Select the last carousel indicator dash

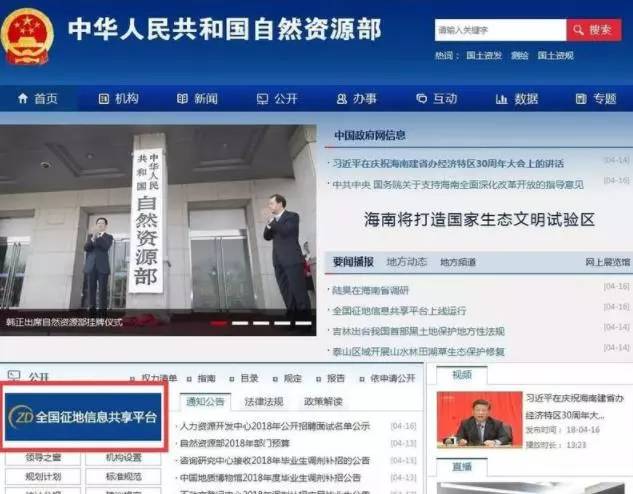click(x=304, y=323)
